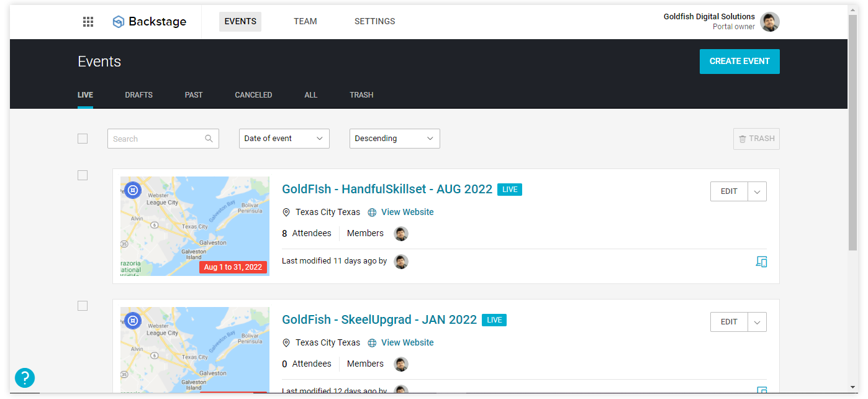Click last-modified-by avatar of HandfulSkillset event

pyautogui.click(x=401, y=262)
